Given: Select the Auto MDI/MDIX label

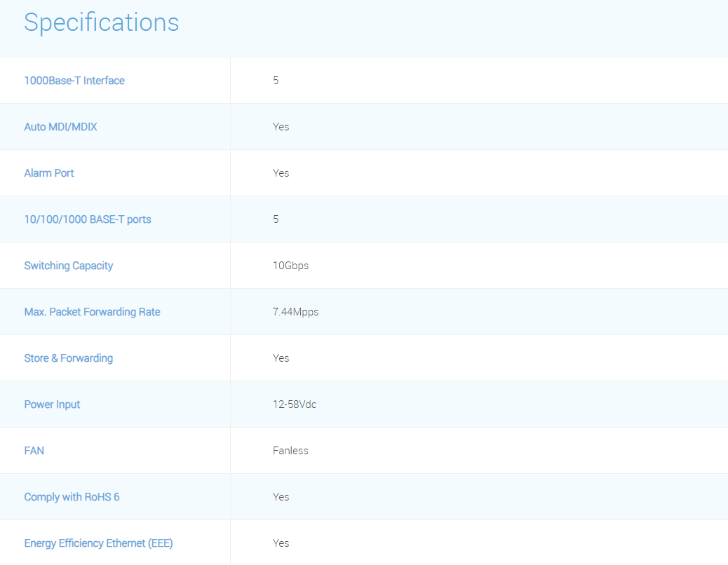Looking at the screenshot, I should [60, 127].
